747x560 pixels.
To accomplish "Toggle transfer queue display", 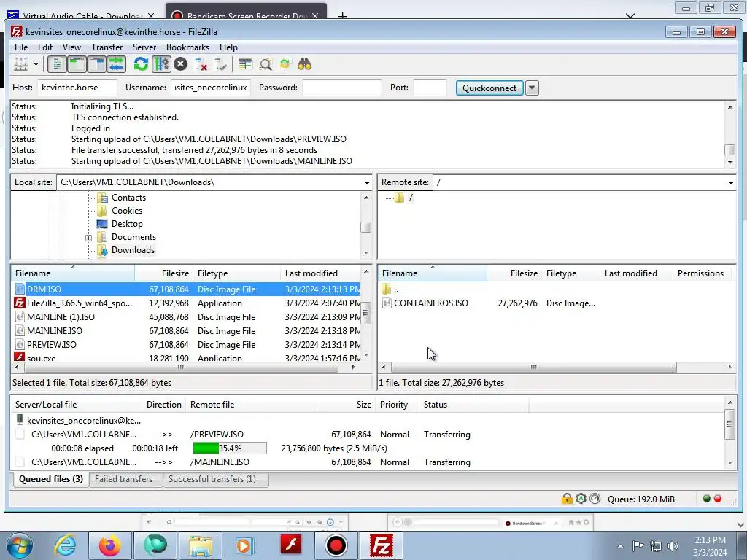I will click(116, 64).
